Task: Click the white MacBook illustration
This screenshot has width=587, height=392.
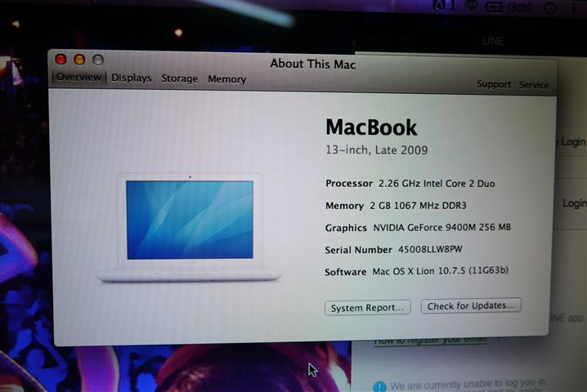Action: point(190,227)
